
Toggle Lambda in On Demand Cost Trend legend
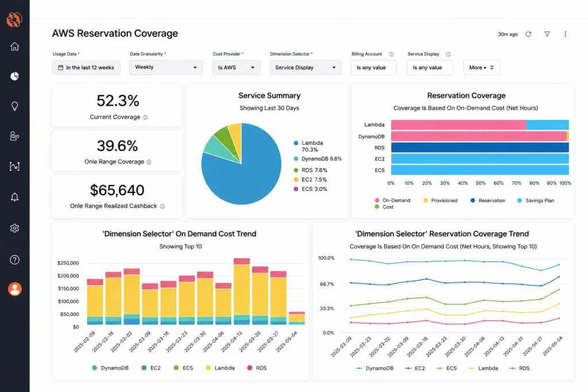pos(220,368)
